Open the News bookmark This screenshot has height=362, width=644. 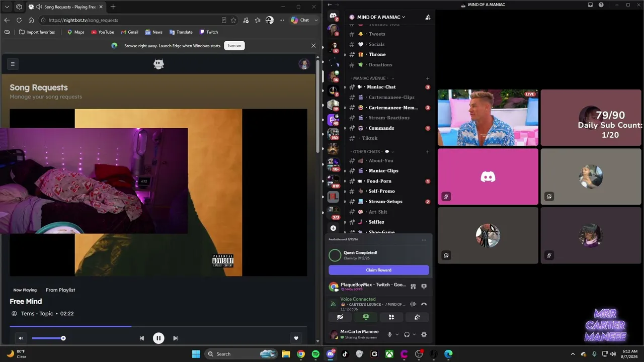click(154, 32)
